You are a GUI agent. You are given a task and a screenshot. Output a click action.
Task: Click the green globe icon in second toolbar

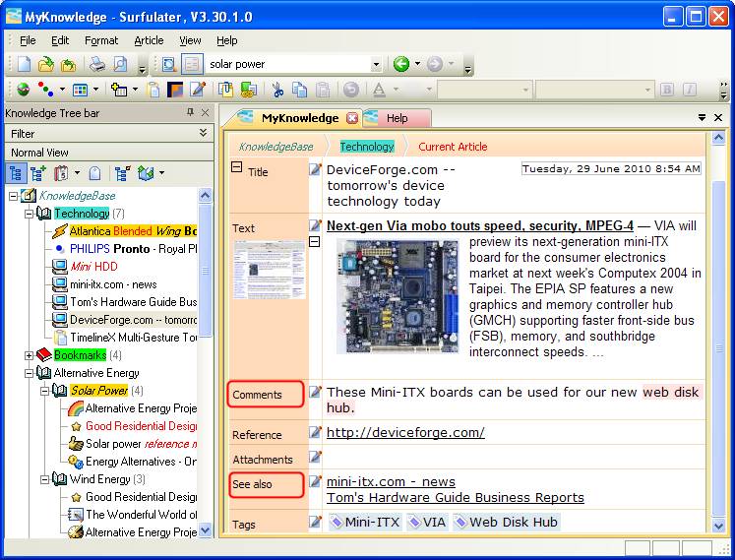click(x=23, y=90)
